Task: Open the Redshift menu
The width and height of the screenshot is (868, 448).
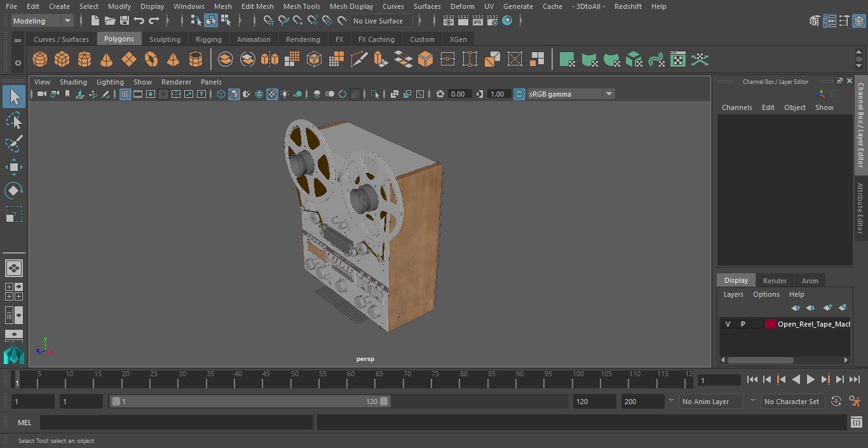Action: (x=628, y=6)
